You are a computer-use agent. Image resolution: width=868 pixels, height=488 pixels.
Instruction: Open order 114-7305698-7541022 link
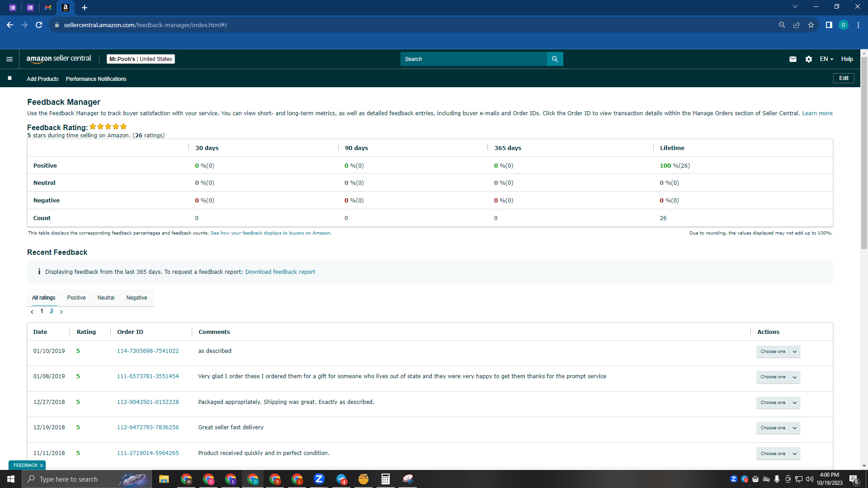click(x=148, y=351)
